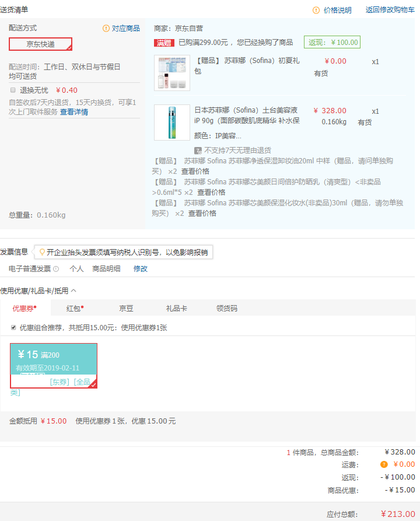Click the green 返现 ¥100.00 badge
The height and width of the screenshot is (521, 420).
(x=332, y=42)
